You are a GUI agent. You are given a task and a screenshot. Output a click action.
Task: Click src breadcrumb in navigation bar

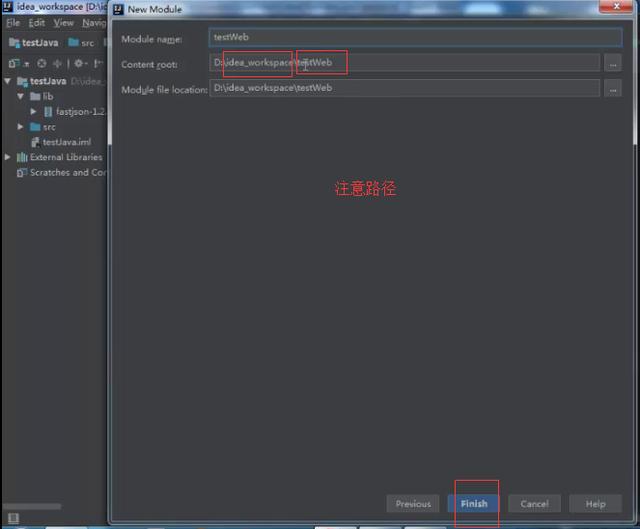coord(82,42)
